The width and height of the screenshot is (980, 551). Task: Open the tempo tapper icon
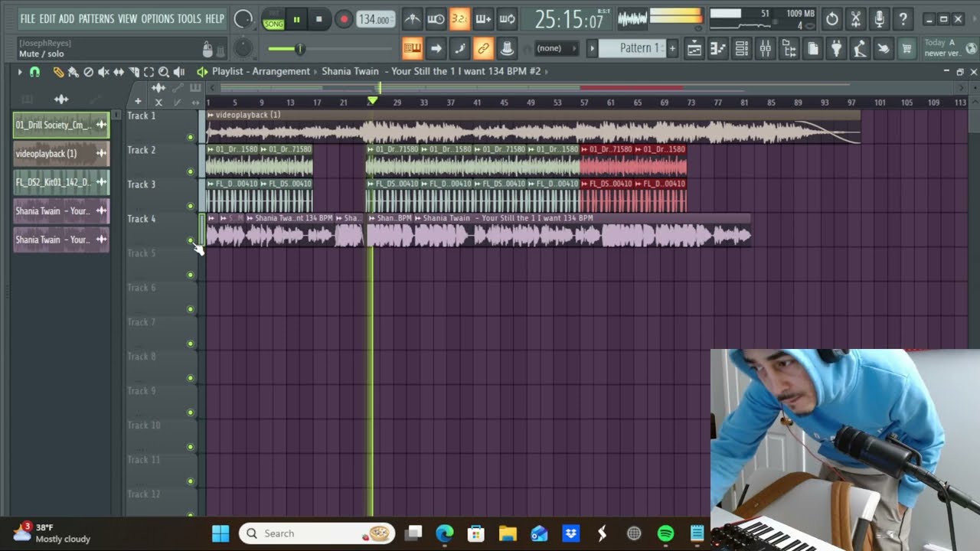coord(860,49)
